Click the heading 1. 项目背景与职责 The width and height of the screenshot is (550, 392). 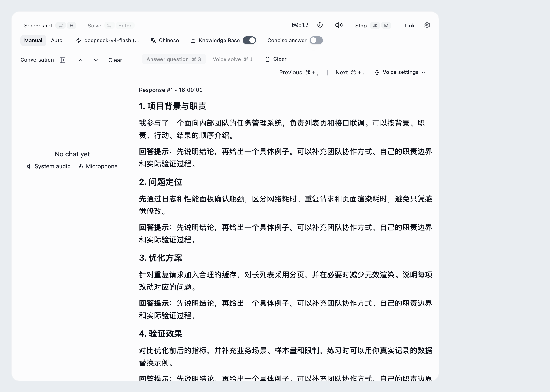click(172, 106)
